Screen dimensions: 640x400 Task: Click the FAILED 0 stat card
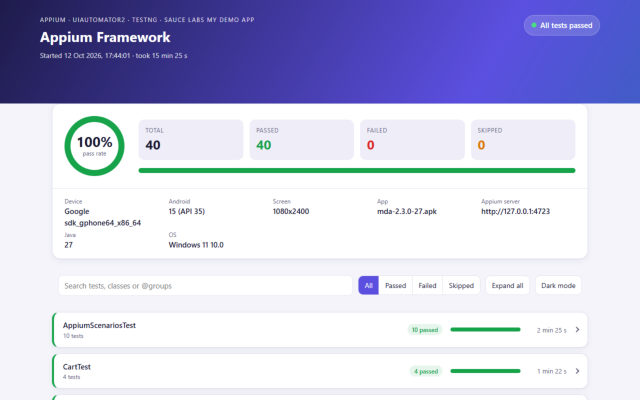(412, 140)
